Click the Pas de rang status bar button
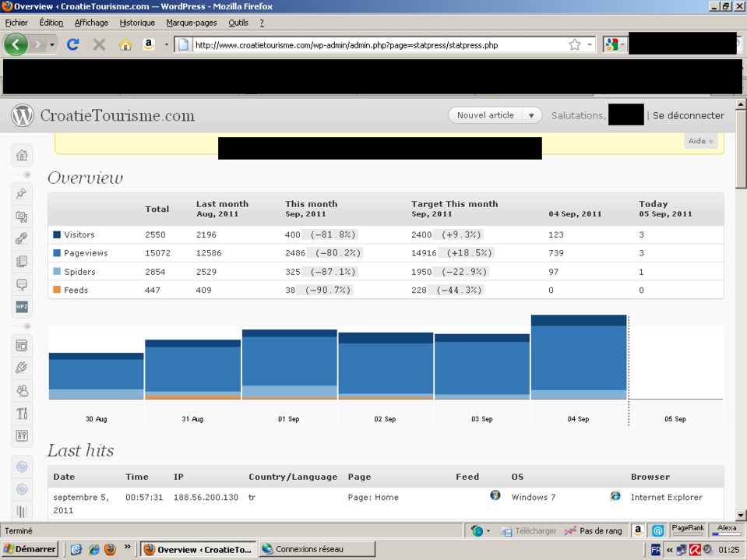The image size is (747, 560). point(594,530)
